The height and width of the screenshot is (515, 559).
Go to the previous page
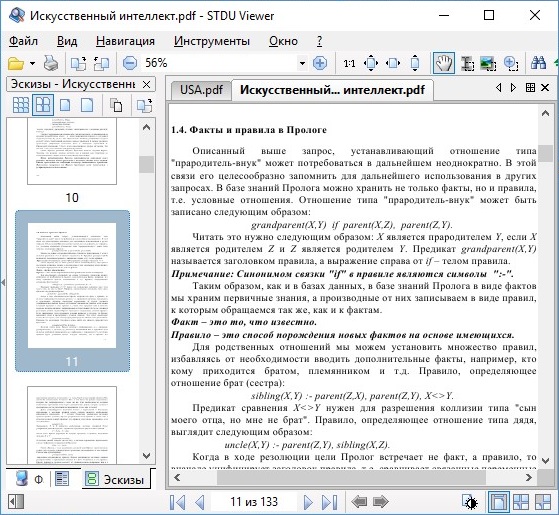[200, 502]
